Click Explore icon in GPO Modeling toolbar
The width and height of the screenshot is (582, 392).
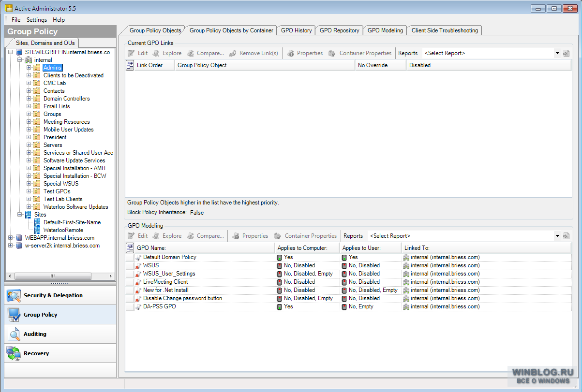pos(156,236)
